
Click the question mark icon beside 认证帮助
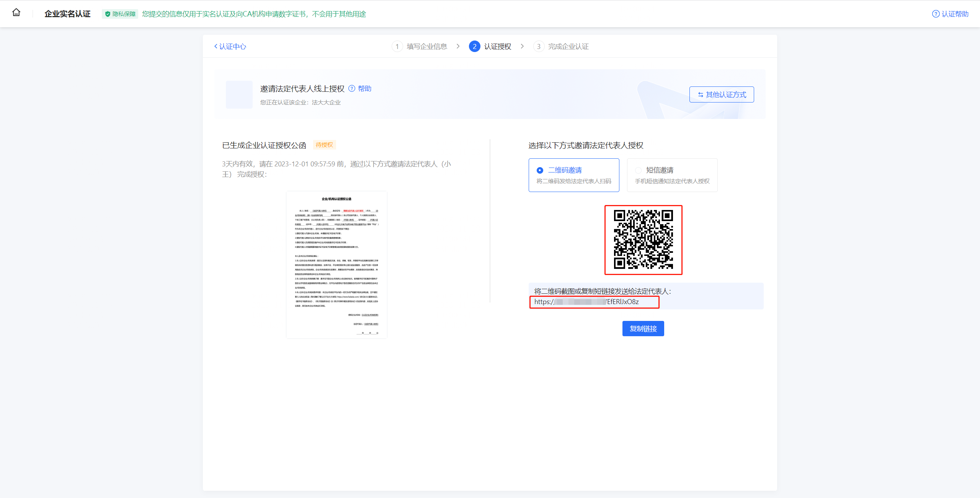935,14
